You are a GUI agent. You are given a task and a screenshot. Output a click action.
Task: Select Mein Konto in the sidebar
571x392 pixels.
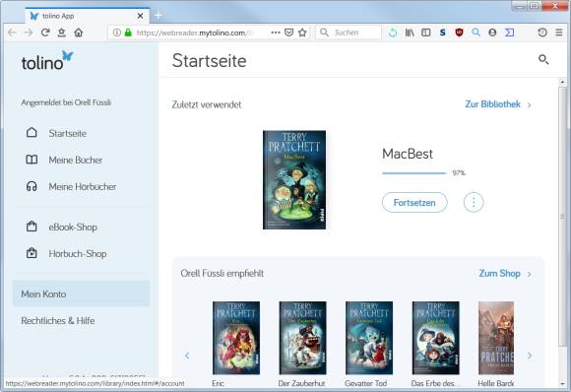pos(81,294)
